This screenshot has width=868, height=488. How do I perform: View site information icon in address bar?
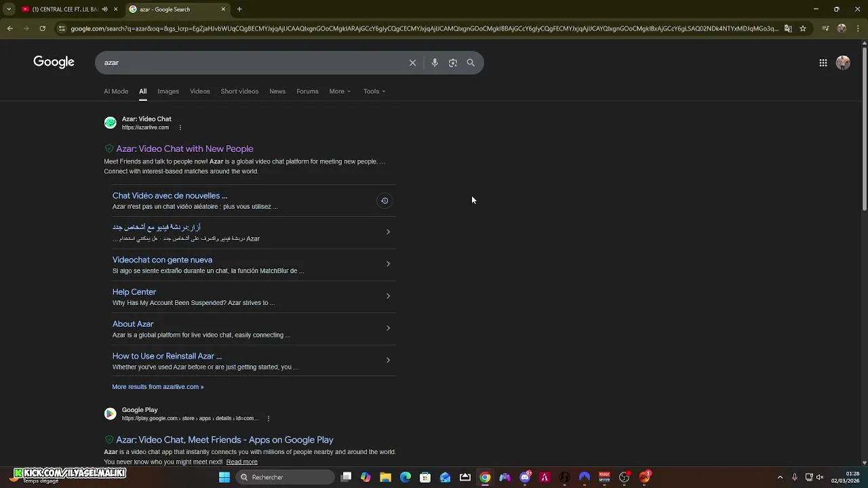pos(62,28)
